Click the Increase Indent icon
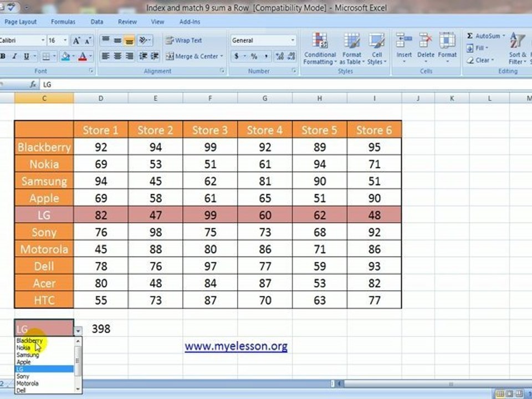Image resolution: width=532 pixels, height=399 pixels. tap(155, 56)
